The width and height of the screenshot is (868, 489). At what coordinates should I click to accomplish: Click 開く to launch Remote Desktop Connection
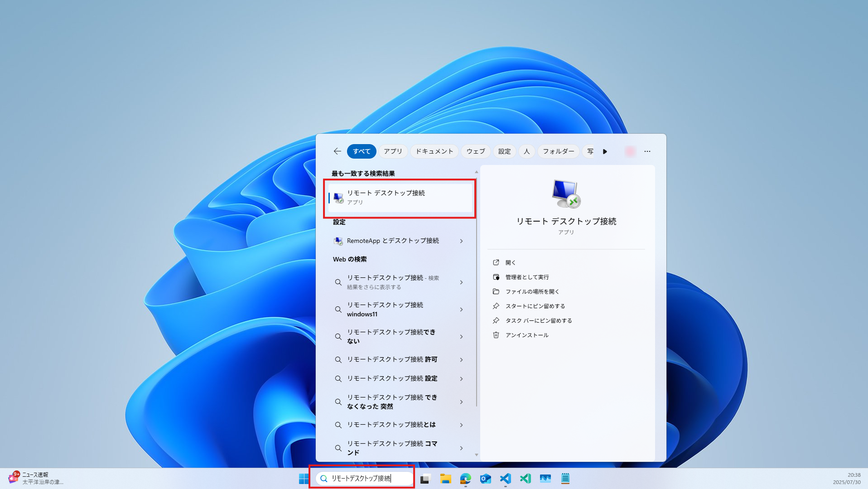(x=511, y=262)
